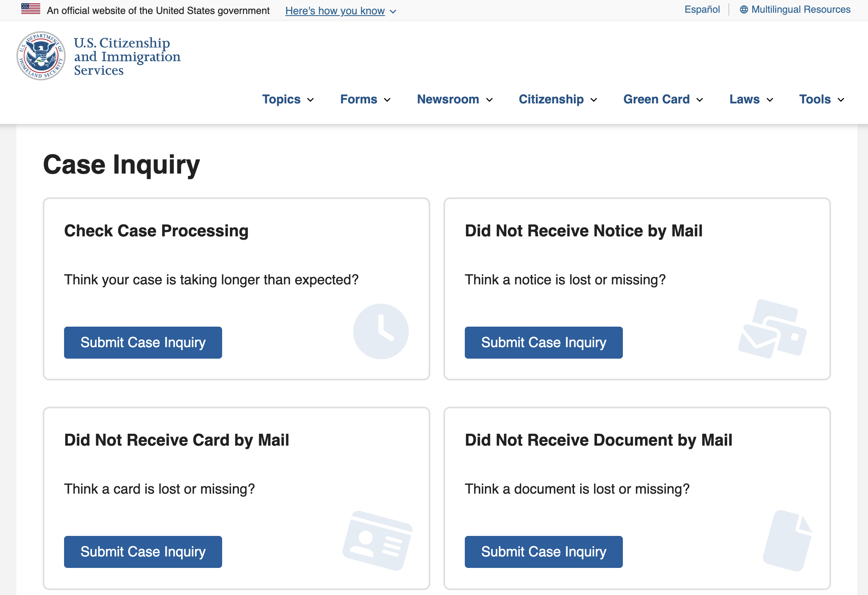868x595 pixels.
Task: Click the US flag icon in banner
Action: pos(31,9)
